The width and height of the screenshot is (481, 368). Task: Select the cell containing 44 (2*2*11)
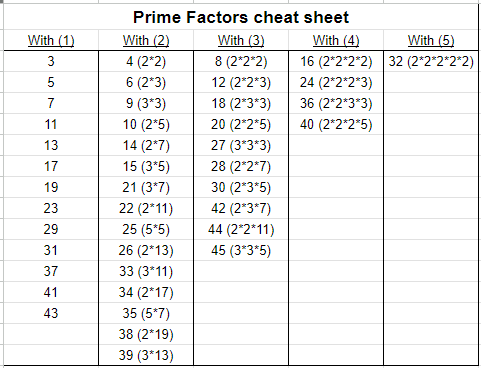tap(241, 229)
